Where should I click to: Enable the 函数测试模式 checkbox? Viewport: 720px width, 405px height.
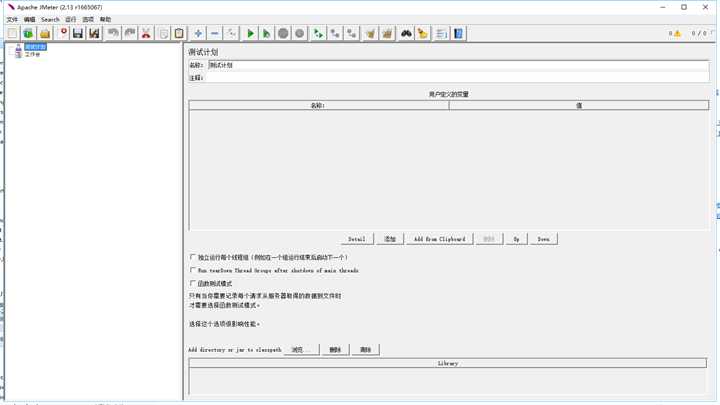pyautogui.click(x=193, y=283)
